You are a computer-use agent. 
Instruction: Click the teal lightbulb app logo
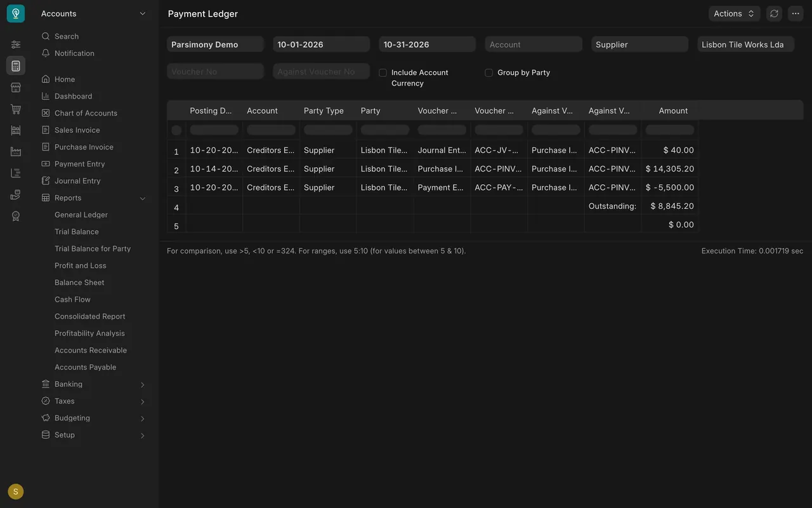point(16,13)
